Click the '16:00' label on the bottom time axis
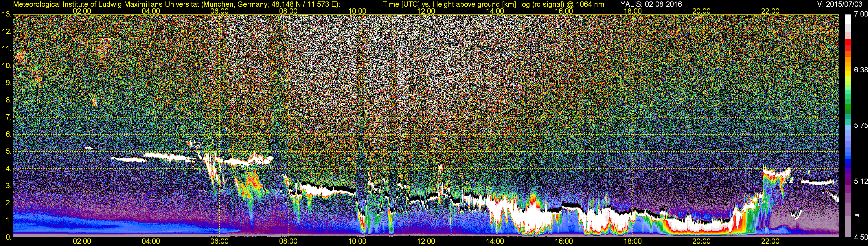The height and width of the screenshot is (246, 868). click(564, 241)
